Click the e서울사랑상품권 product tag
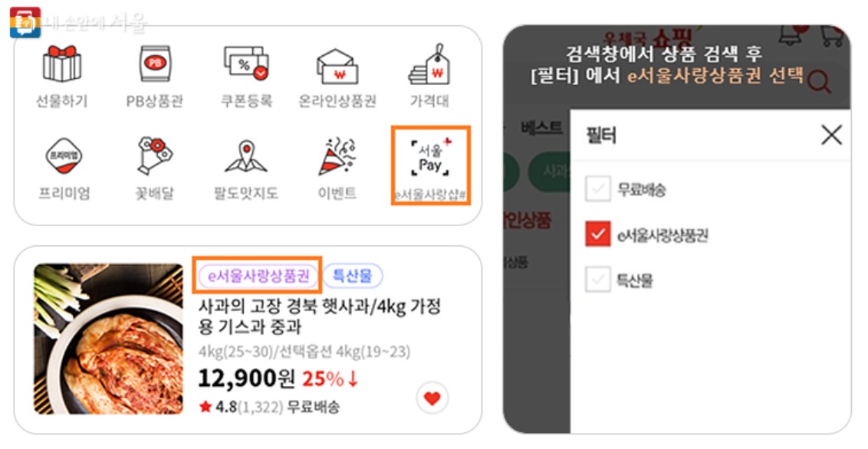This screenshot has height=449, width=868. click(x=258, y=275)
